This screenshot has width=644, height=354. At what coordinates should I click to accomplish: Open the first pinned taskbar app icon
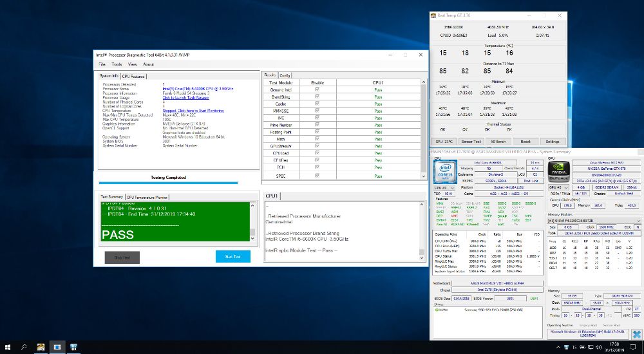(41, 347)
